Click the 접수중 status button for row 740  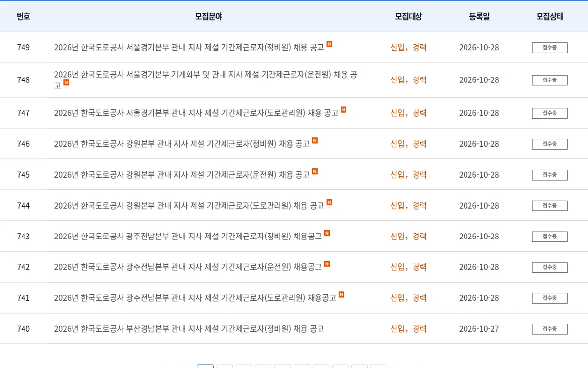coord(550,329)
